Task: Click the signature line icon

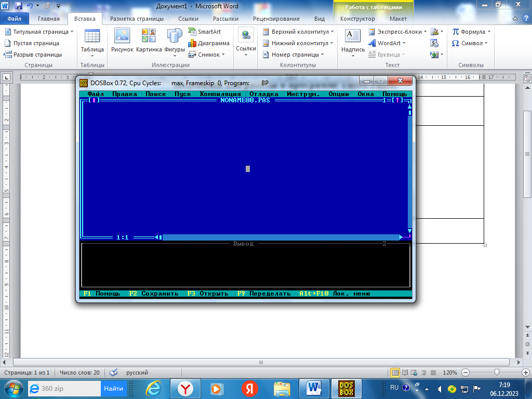Action: [x=435, y=32]
